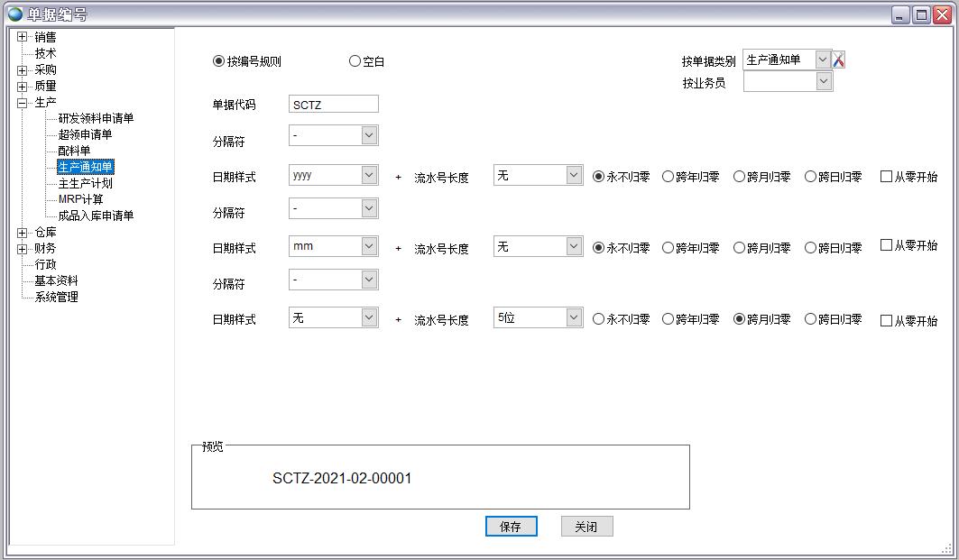Viewport: 959px width, 560px height.
Task: Open the 5位 serial length dropdown
Action: [574, 317]
